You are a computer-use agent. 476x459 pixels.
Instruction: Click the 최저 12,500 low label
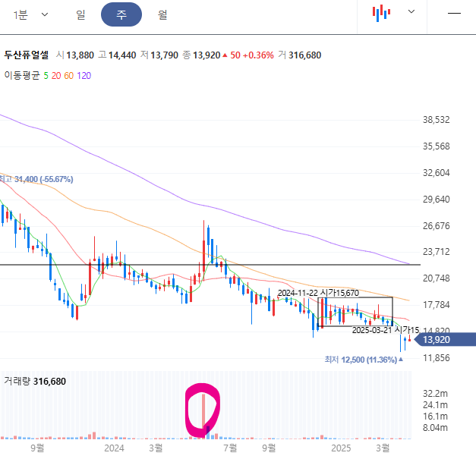click(364, 360)
